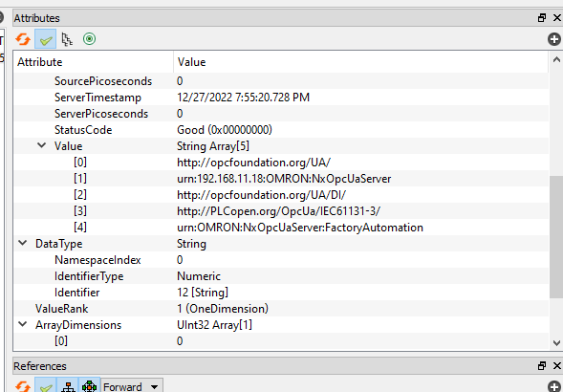The width and height of the screenshot is (563, 392).
Task: Collapse the ArrayDimensions attribute row
Action: click(23, 324)
